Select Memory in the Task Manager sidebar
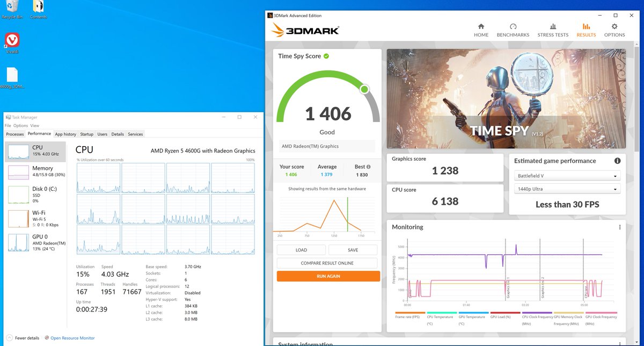 tap(35, 172)
